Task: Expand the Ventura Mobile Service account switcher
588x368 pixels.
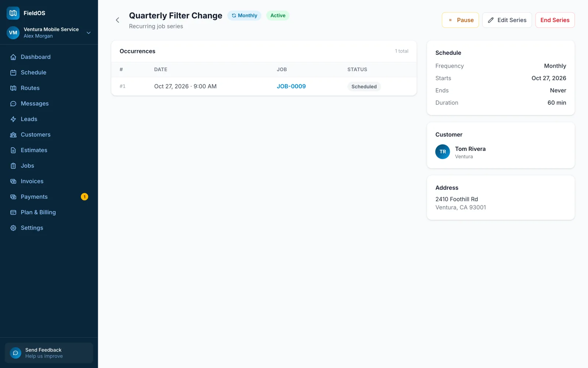Action: click(x=49, y=32)
